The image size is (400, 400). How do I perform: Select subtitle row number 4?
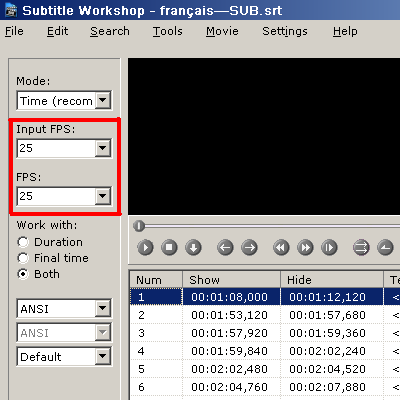tap(265, 351)
